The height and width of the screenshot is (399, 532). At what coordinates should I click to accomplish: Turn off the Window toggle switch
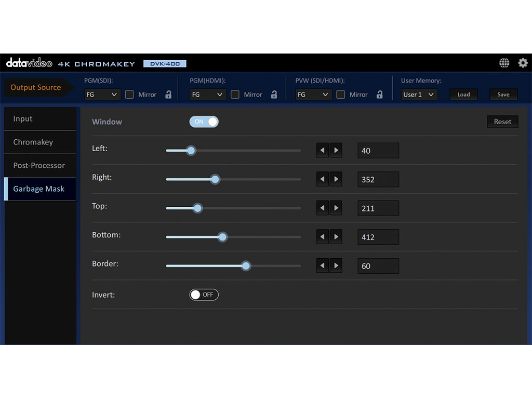coord(204,122)
